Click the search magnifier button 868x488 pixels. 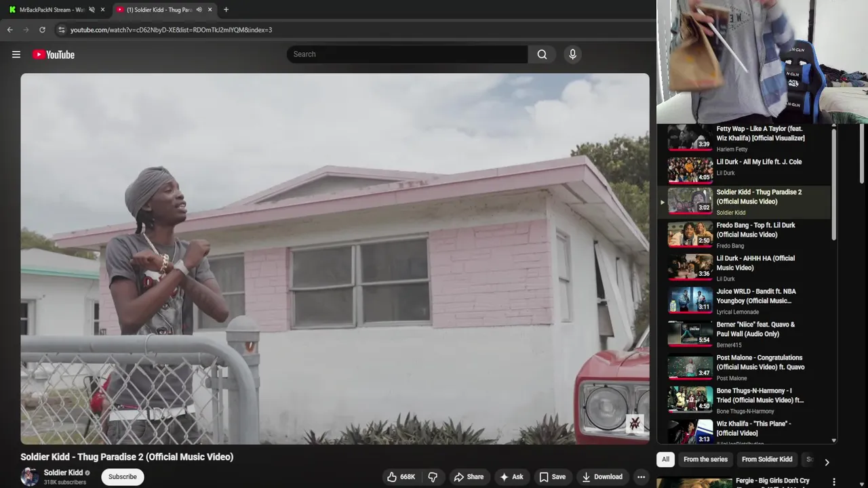click(542, 54)
